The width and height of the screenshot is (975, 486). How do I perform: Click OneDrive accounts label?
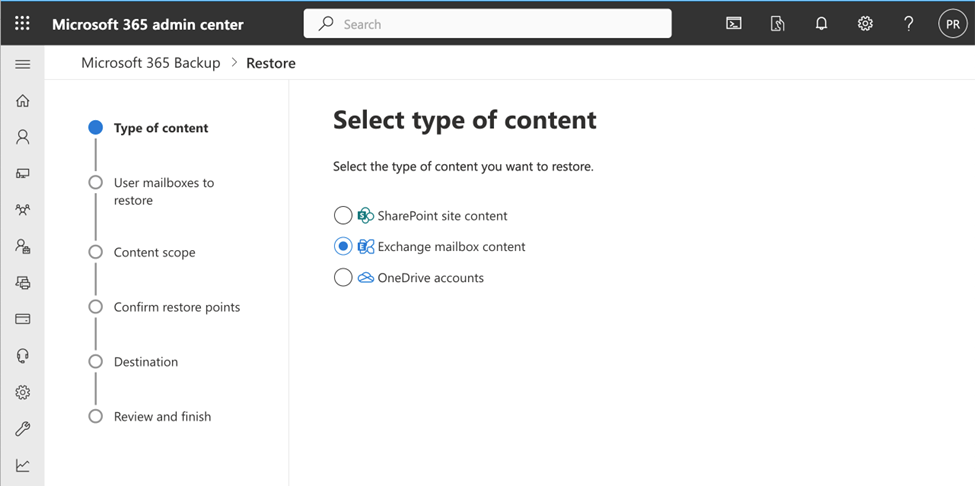tap(431, 278)
